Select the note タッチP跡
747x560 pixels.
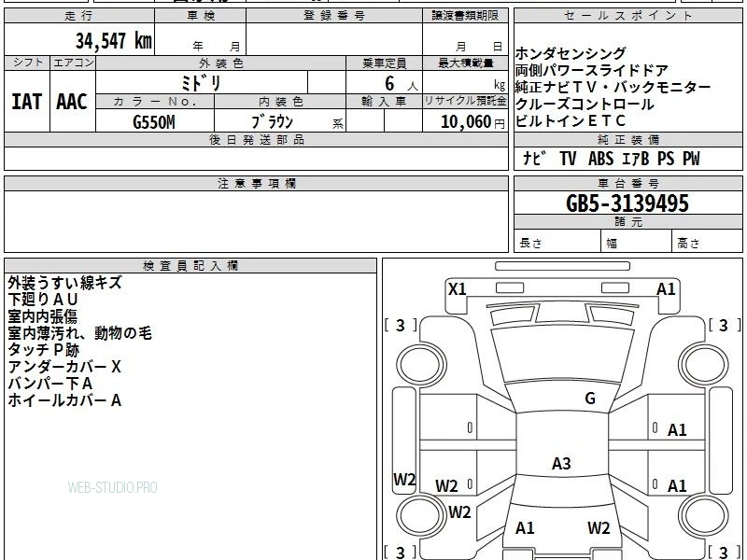[43, 349]
